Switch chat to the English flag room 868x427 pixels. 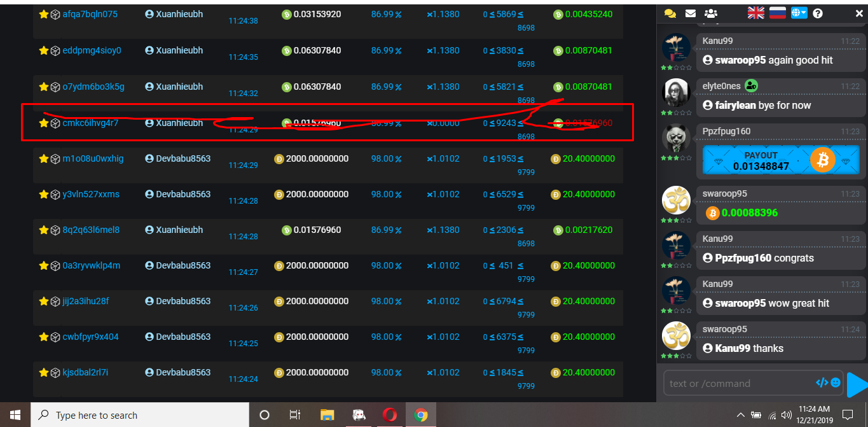point(755,13)
